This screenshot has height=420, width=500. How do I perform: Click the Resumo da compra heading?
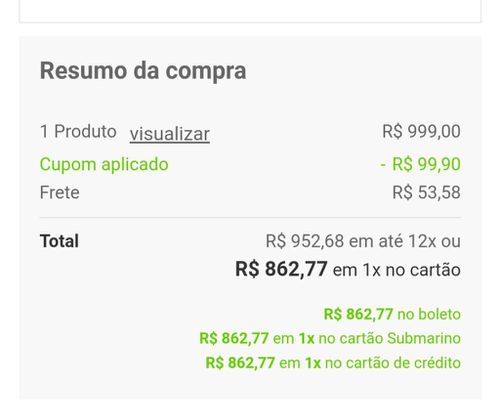143,71
